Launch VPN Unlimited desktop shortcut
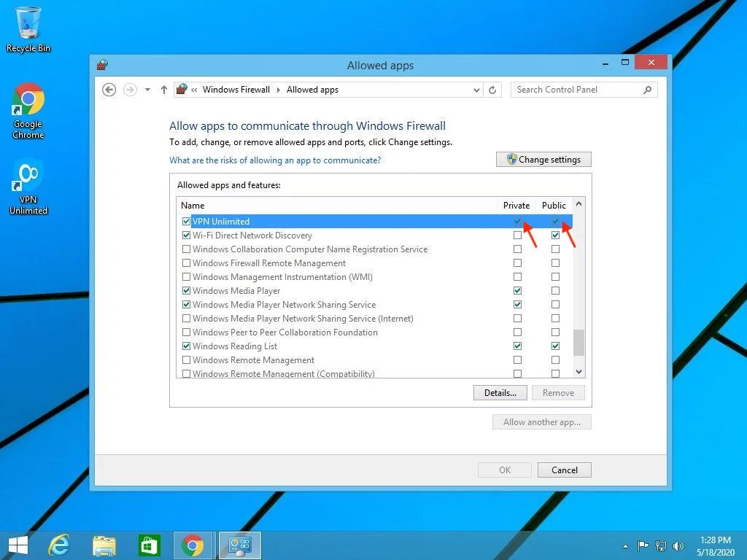Screen dimensions: 747x560 (28, 187)
